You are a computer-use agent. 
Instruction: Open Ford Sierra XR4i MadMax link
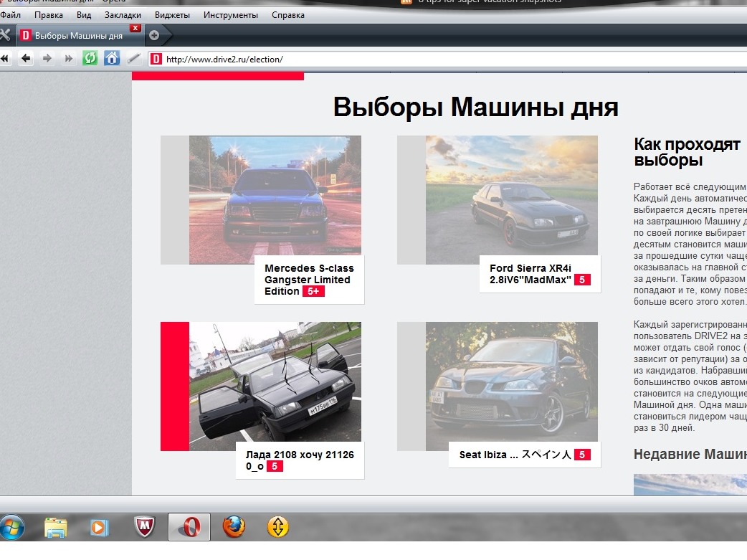(x=530, y=274)
